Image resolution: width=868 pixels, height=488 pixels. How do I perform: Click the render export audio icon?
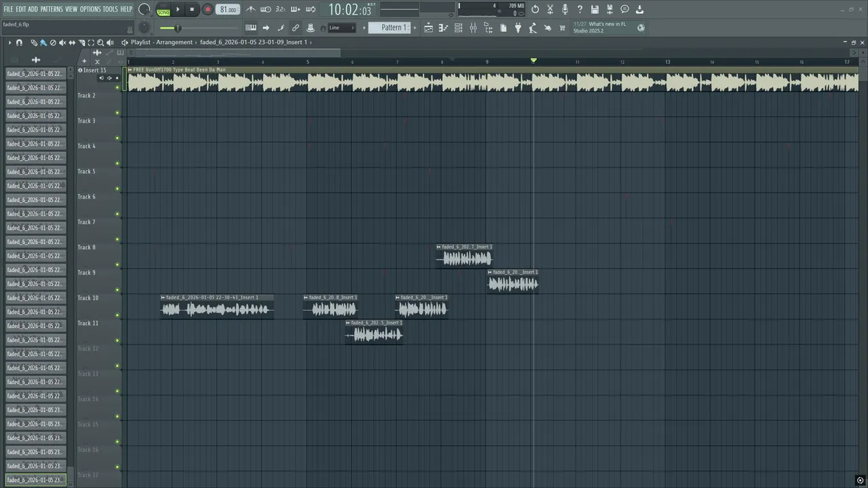610,9
